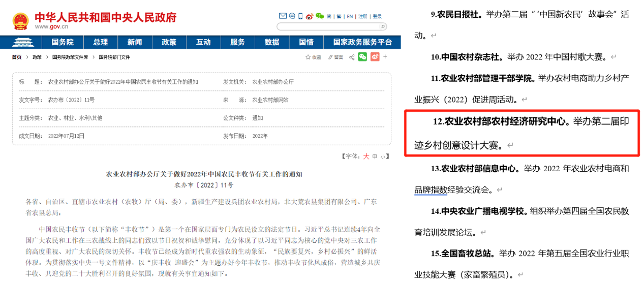Share article via green WeChat button

pyautogui.click(x=362, y=56)
